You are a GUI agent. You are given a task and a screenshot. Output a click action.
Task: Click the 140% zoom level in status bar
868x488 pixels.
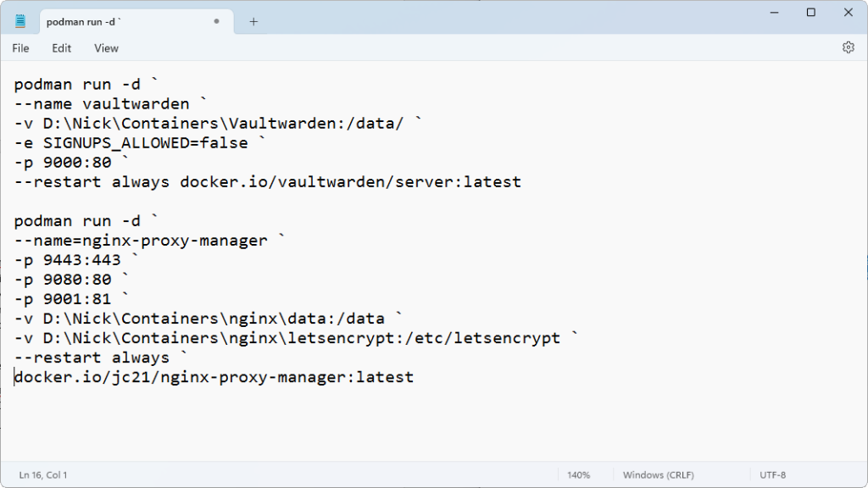[x=579, y=475]
